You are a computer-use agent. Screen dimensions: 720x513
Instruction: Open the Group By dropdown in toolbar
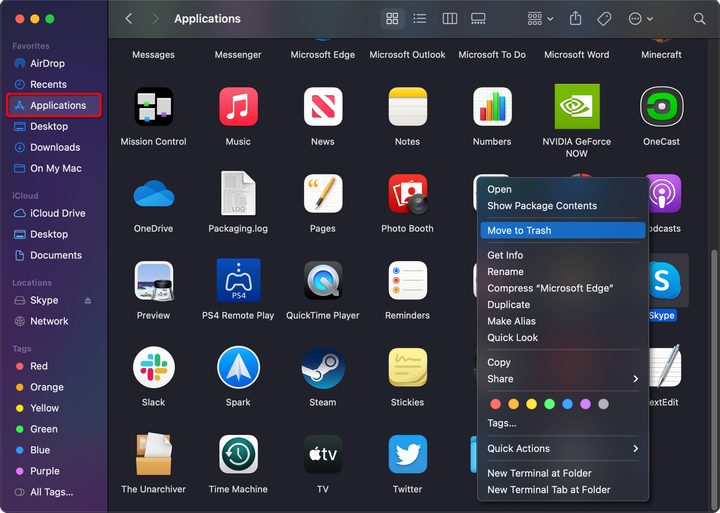pyautogui.click(x=540, y=19)
